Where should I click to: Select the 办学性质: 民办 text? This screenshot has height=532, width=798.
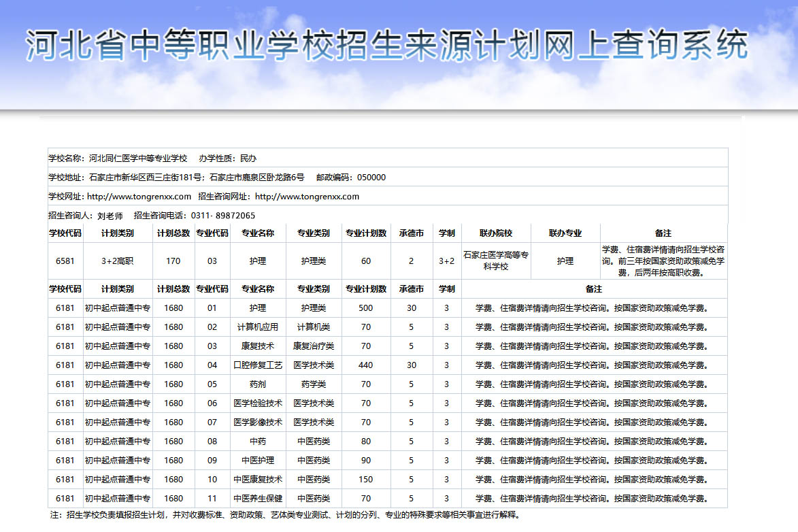[227, 159]
